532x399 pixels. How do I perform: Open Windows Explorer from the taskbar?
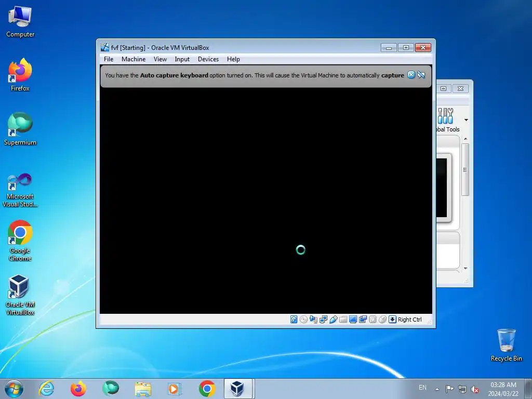[143, 389]
